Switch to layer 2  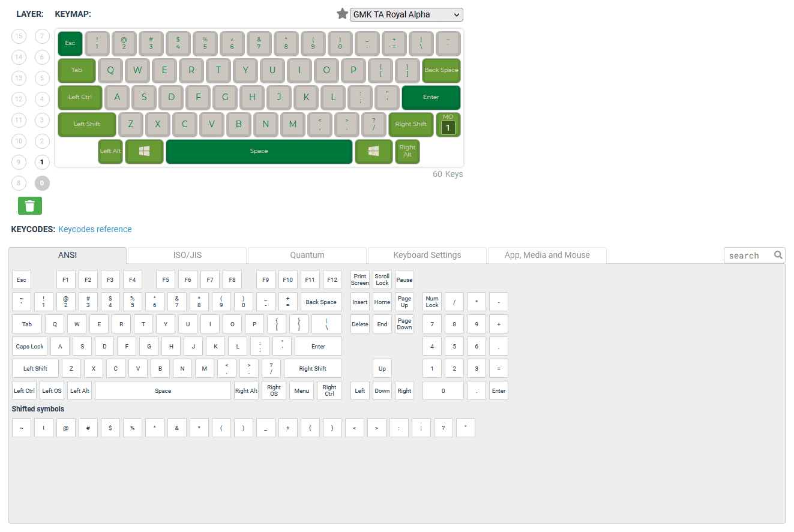coord(42,141)
